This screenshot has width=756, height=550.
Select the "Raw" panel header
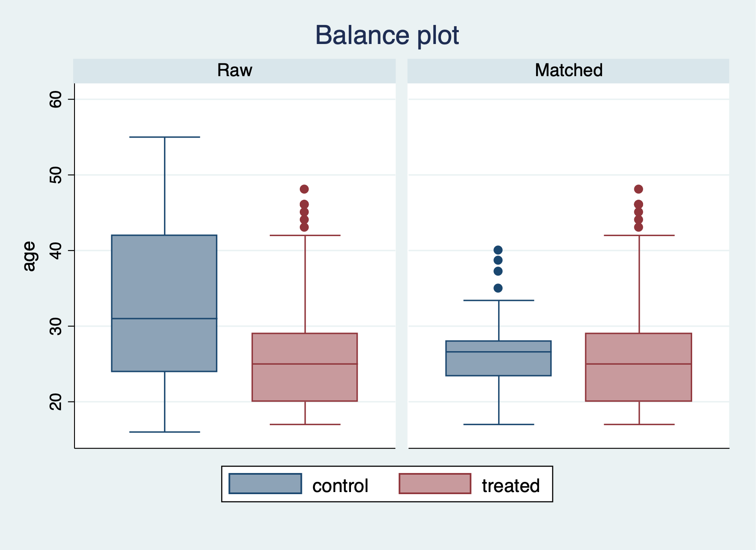point(235,70)
